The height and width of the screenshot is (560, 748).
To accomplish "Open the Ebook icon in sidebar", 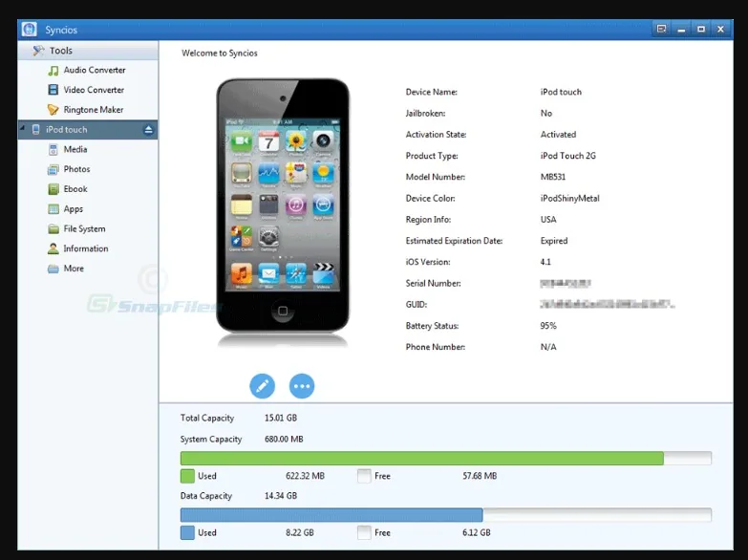I will coord(53,189).
